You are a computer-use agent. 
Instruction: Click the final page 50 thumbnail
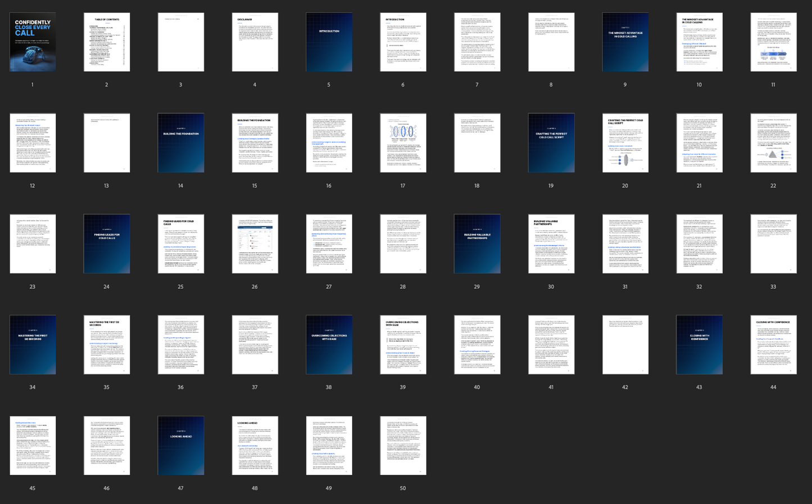(403, 446)
